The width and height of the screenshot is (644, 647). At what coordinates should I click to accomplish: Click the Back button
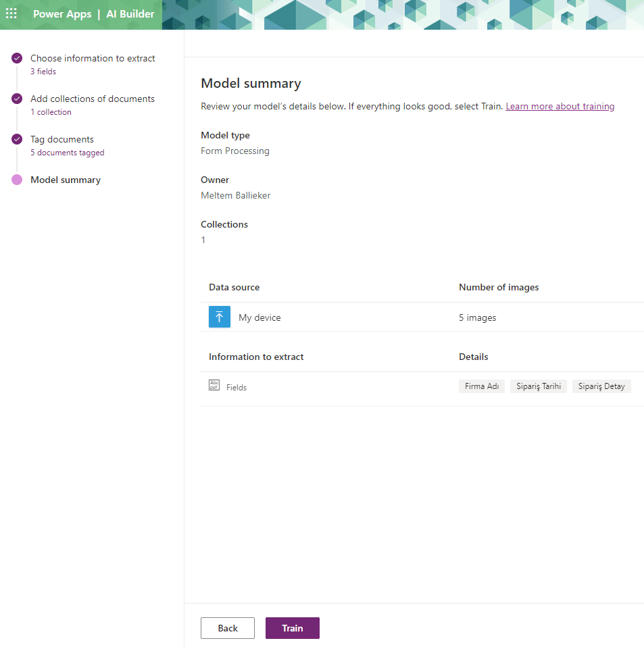228,628
